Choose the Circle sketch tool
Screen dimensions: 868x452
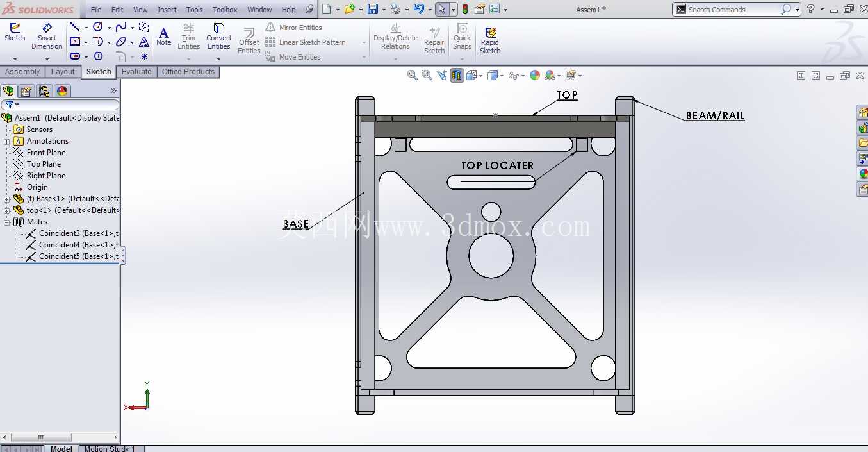tap(98, 27)
